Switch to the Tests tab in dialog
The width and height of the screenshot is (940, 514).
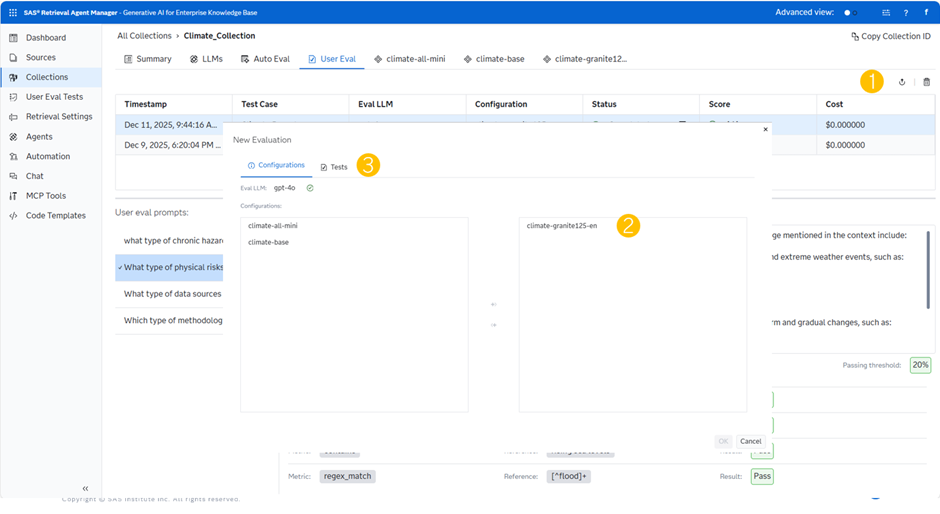tap(334, 167)
